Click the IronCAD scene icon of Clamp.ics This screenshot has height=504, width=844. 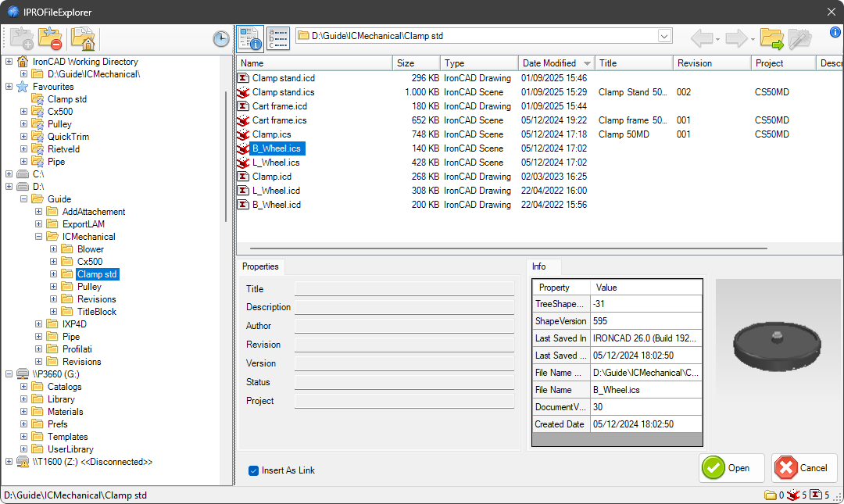coord(243,134)
